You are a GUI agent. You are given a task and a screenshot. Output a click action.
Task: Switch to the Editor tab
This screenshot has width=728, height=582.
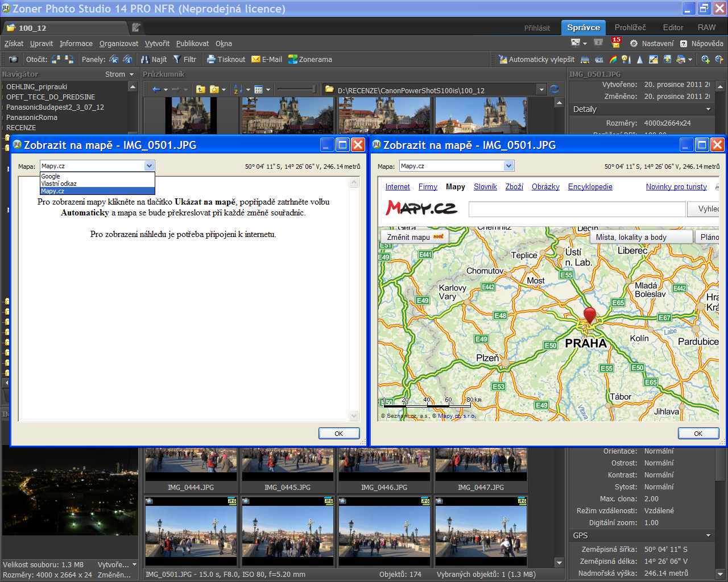pos(673,27)
